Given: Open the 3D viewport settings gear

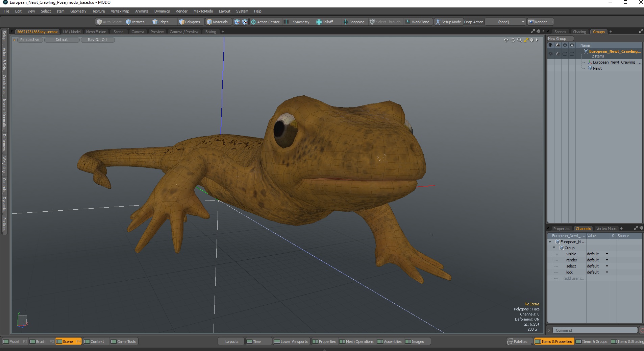Looking at the screenshot, I should click(x=531, y=40).
